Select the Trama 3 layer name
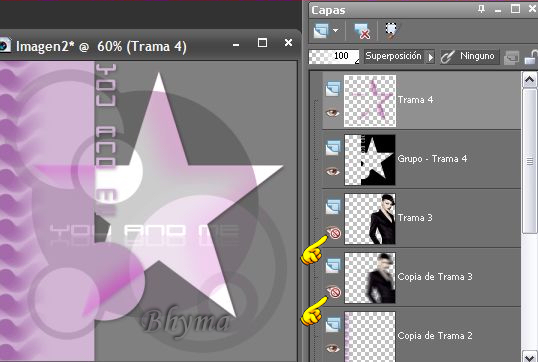This screenshot has height=362, width=538. 415,218
